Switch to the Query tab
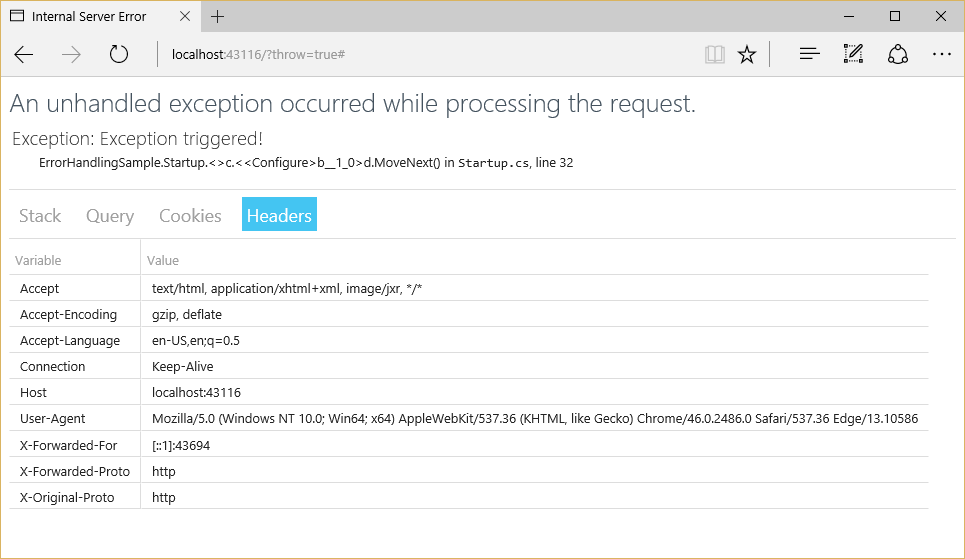The image size is (965, 559). (110, 215)
